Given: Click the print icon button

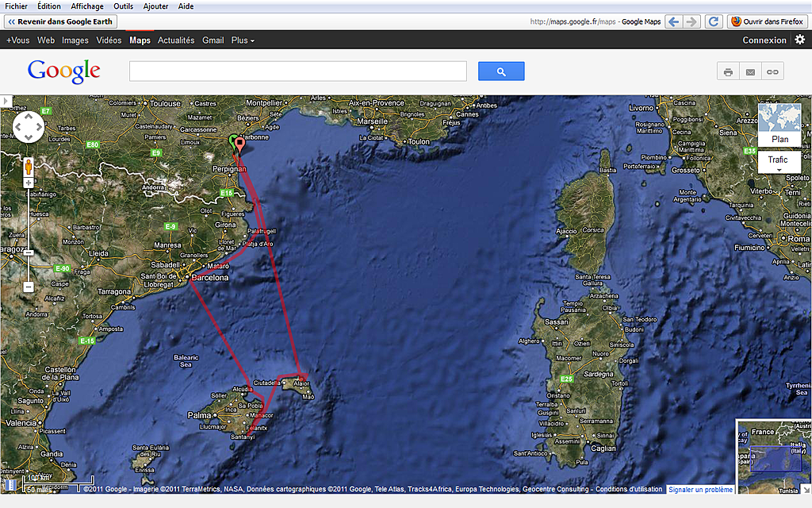Looking at the screenshot, I should coord(728,72).
